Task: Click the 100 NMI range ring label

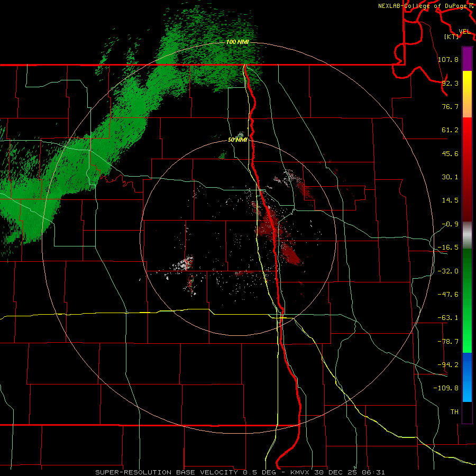Action: [x=237, y=42]
